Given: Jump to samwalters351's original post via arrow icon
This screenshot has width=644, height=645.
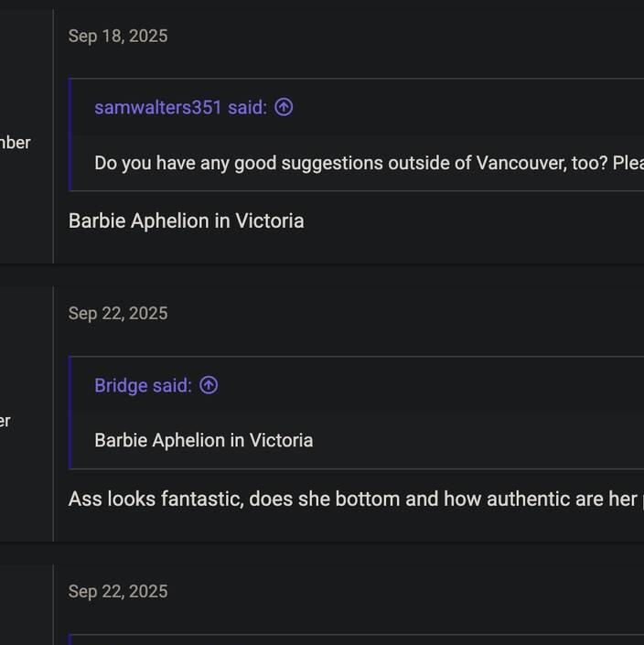Looking at the screenshot, I should coord(284,107).
